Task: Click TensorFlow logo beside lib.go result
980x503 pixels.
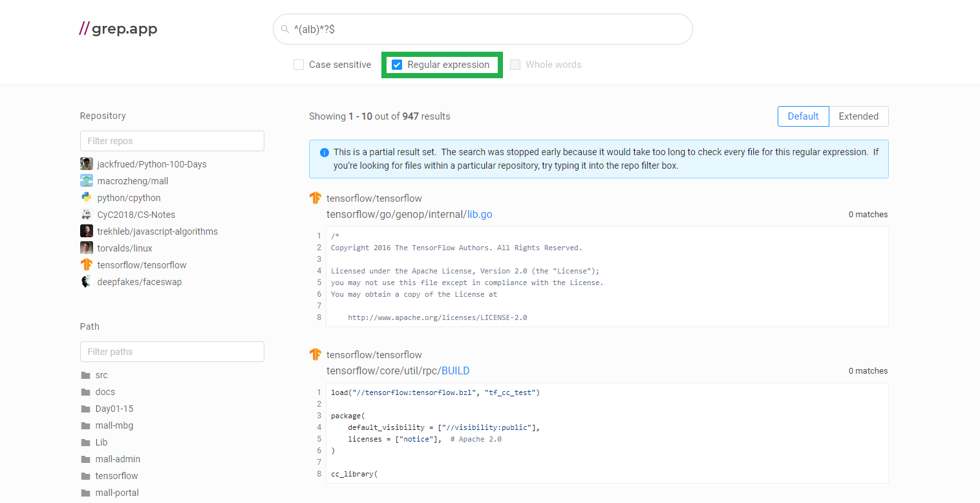Action: (x=315, y=198)
